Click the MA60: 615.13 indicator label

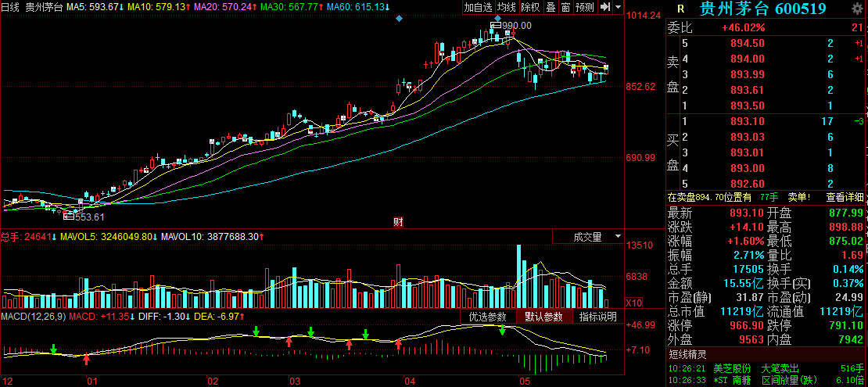[358, 7]
